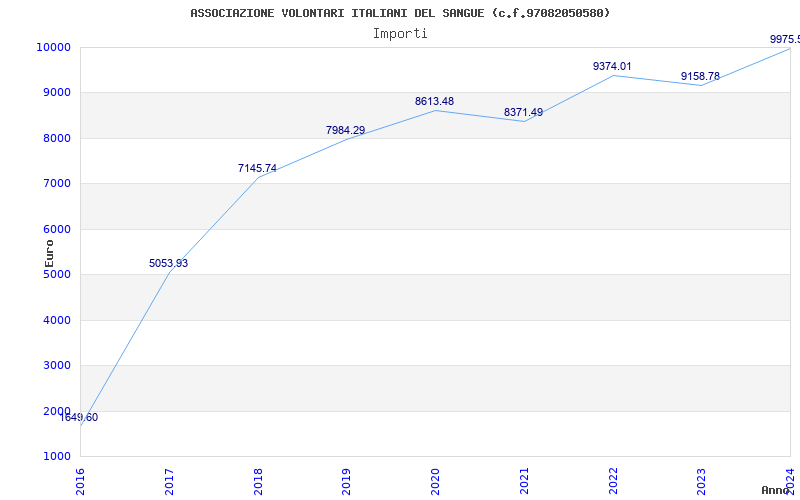The image size is (800, 500).
Task: Click the x-axis year 2022
Action: (x=613, y=481)
